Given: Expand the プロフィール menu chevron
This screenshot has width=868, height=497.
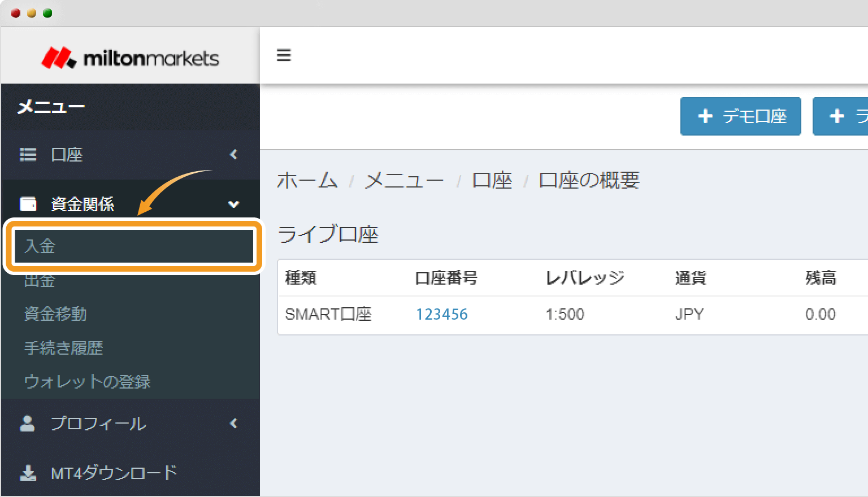Looking at the screenshot, I should [234, 423].
